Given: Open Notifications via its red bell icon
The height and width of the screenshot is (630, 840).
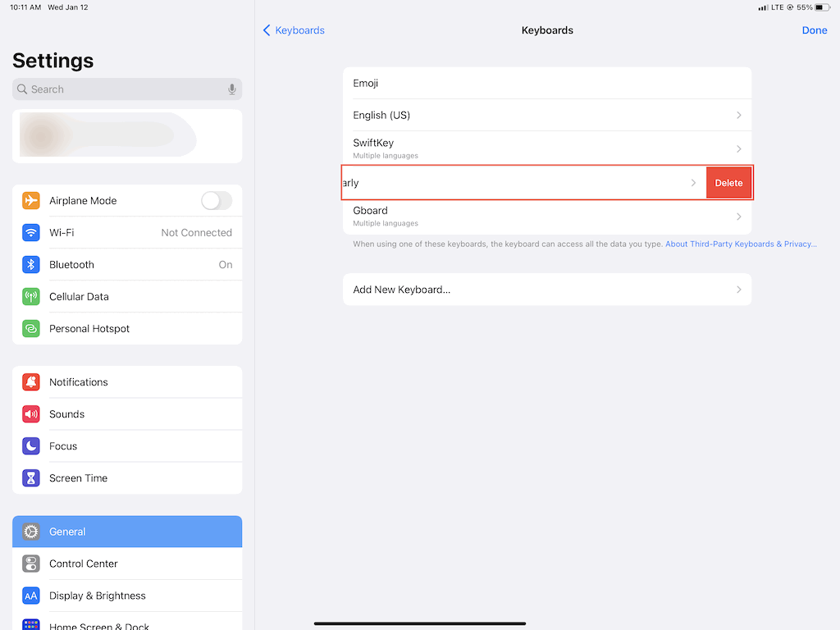Looking at the screenshot, I should (30, 381).
